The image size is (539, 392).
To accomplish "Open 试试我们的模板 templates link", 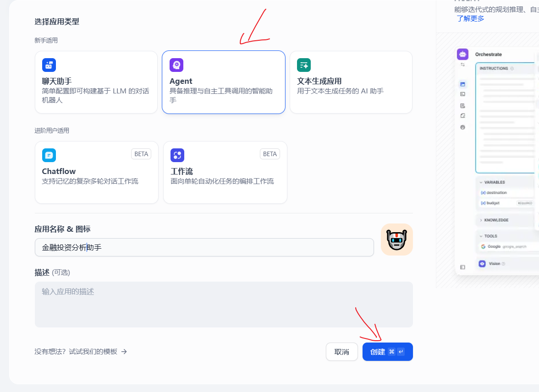I will coord(81,352).
